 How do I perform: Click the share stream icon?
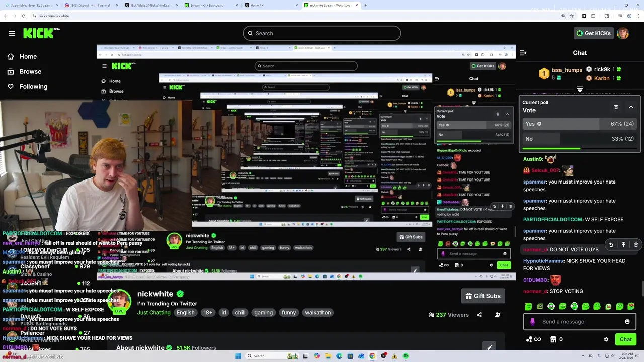click(x=479, y=315)
